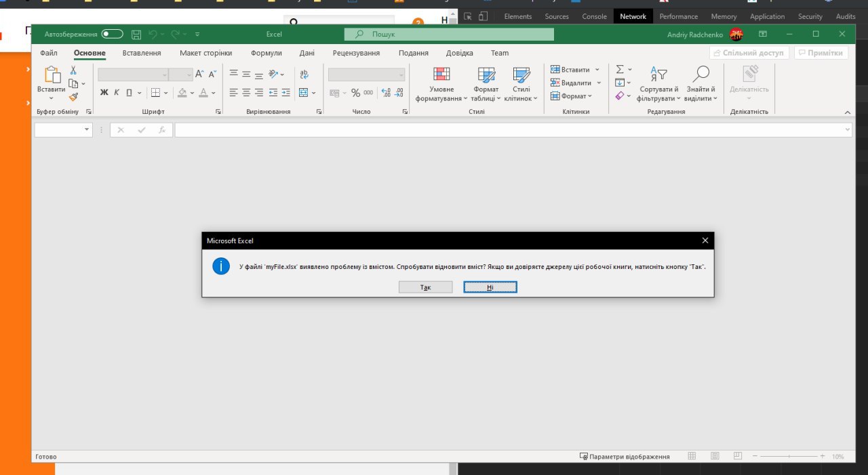Click the Fill Color bucket icon
The height and width of the screenshot is (475, 868).
pos(182,93)
